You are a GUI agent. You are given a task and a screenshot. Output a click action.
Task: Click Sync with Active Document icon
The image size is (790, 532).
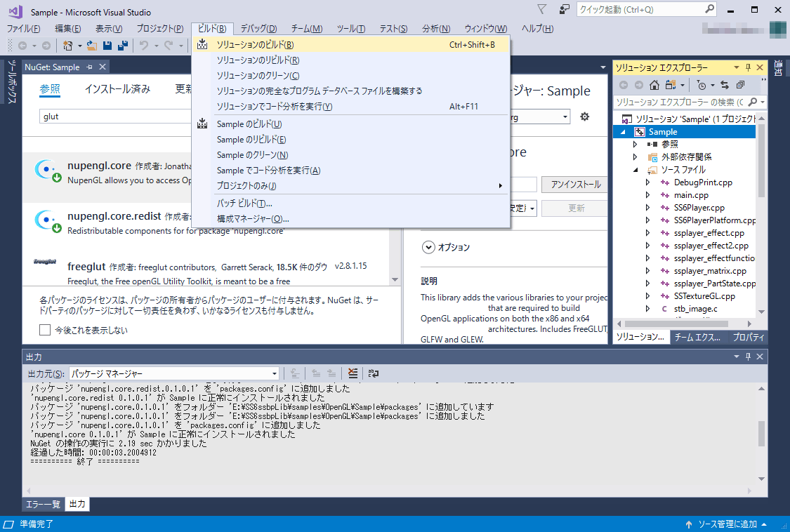click(725, 85)
